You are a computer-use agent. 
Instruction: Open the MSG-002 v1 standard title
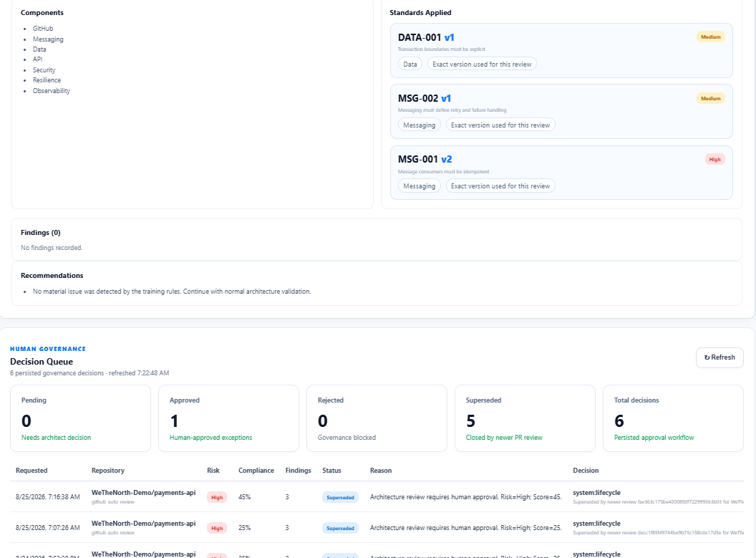tap(425, 98)
